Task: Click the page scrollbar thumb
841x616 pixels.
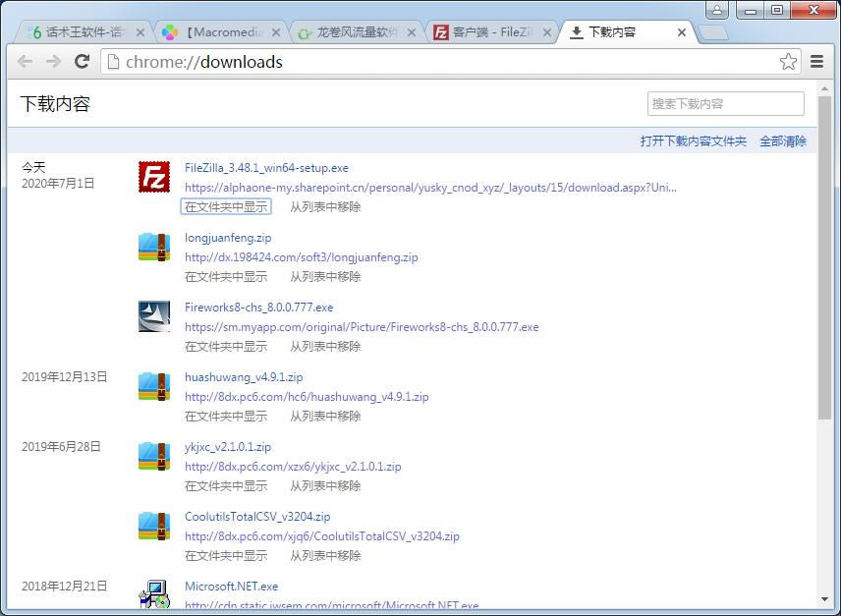Action: click(x=824, y=257)
